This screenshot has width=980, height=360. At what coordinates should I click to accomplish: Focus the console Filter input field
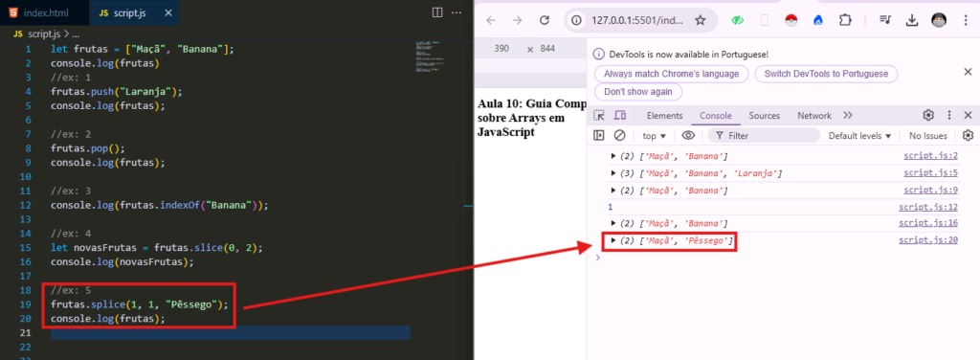[765, 136]
